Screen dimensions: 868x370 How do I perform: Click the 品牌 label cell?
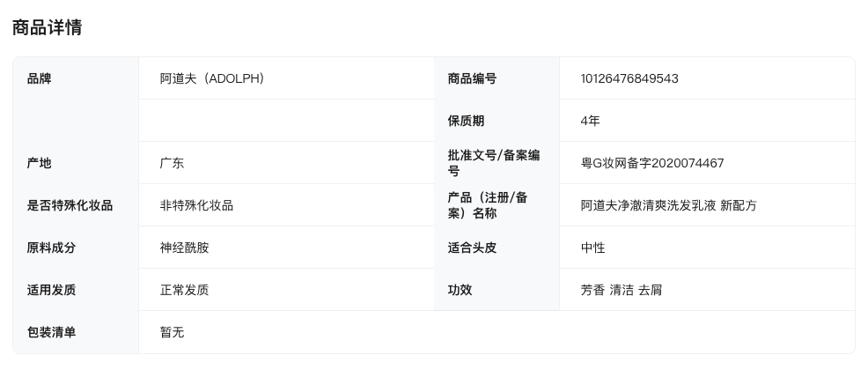[40, 78]
